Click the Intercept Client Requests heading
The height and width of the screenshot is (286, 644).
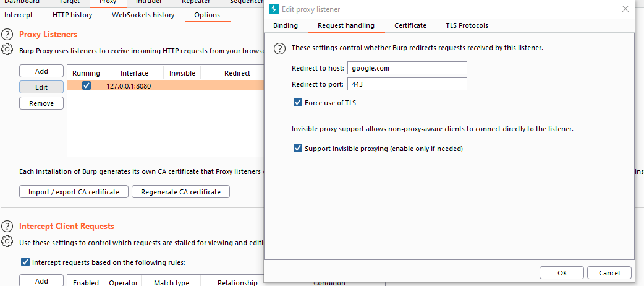tap(67, 226)
